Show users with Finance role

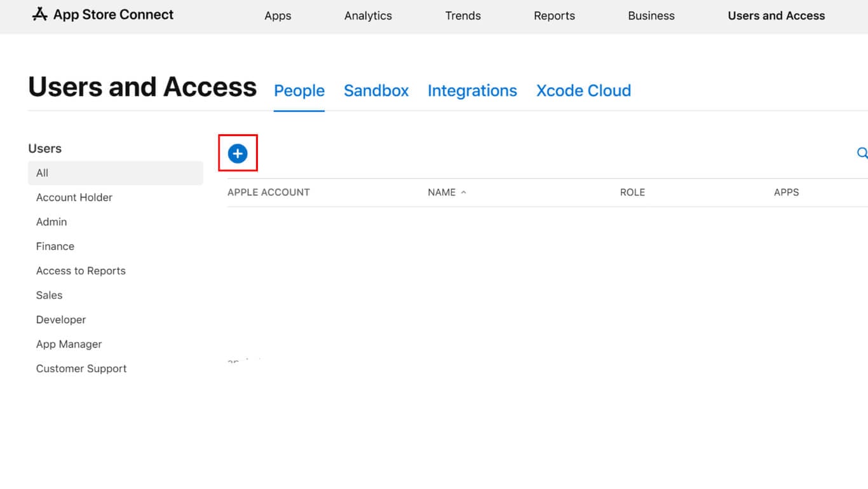tap(55, 246)
